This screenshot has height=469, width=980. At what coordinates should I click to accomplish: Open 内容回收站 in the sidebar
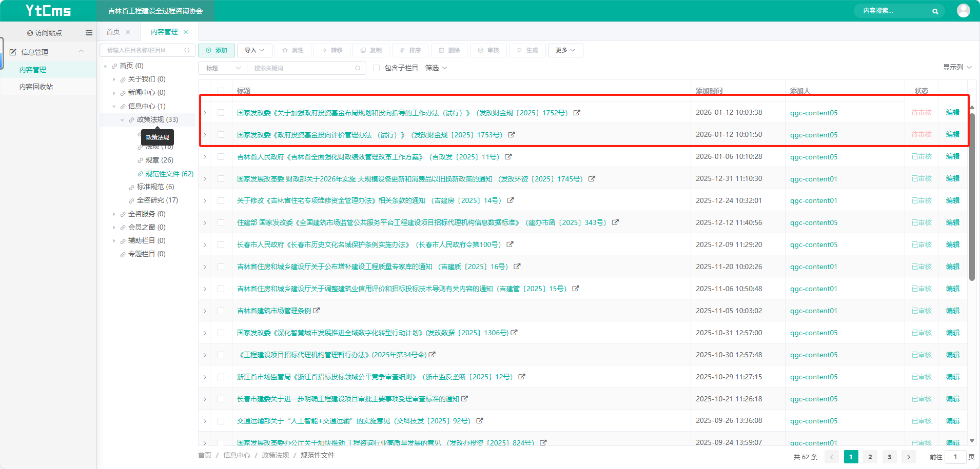pos(36,87)
